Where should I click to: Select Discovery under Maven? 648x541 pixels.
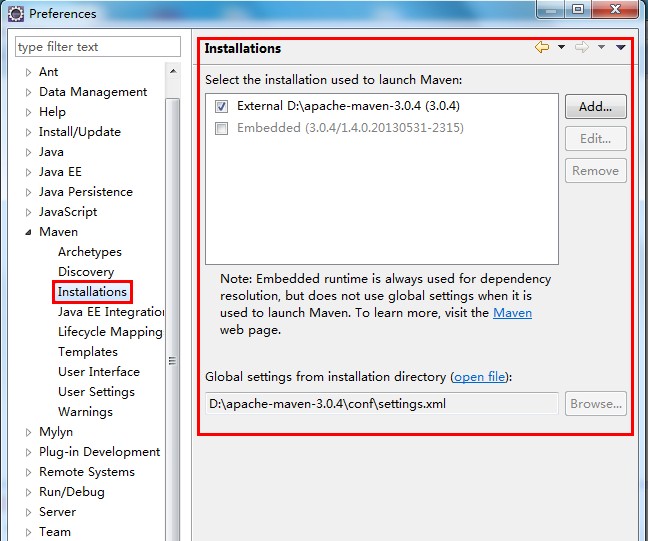coord(86,272)
